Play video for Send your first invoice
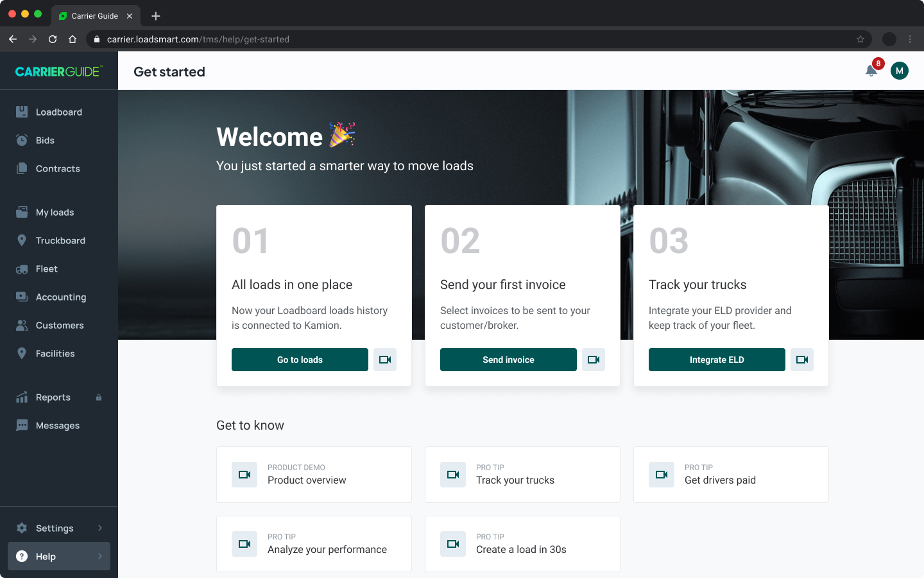The width and height of the screenshot is (924, 578). tap(594, 360)
